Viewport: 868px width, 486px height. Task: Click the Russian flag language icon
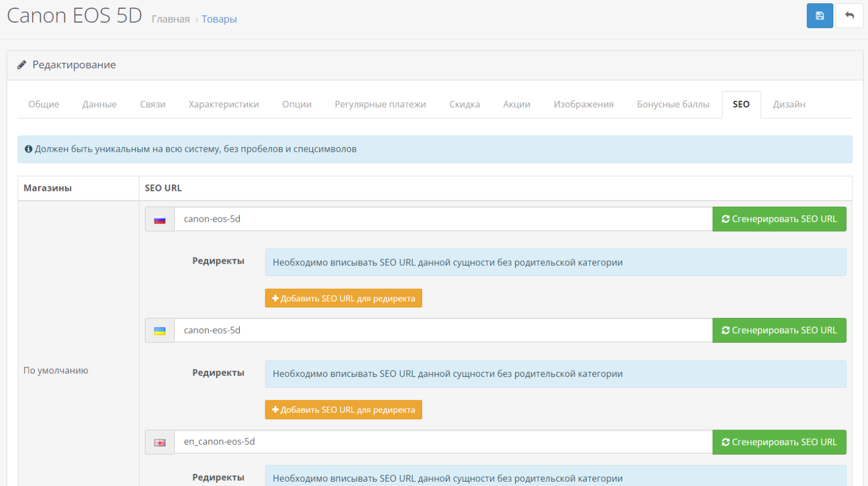[159, 220]
